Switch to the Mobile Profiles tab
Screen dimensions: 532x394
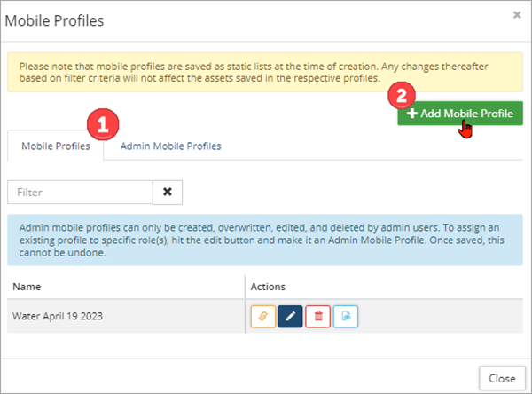55,146
